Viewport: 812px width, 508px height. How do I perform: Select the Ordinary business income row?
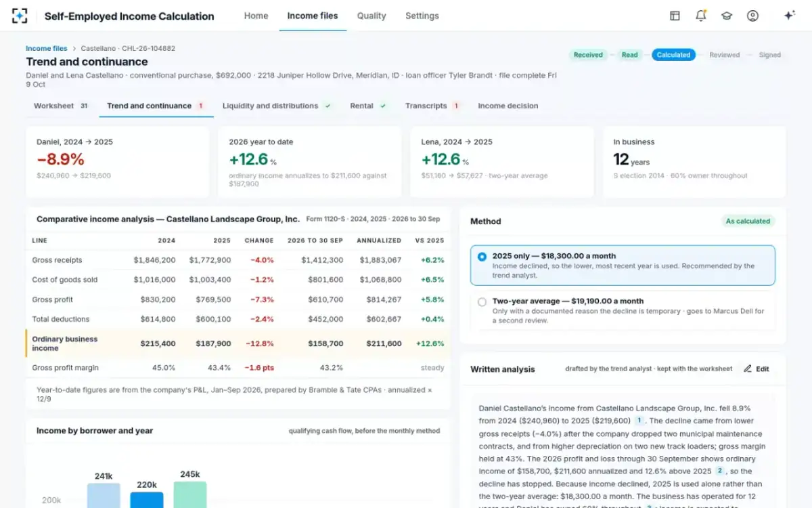[x=238, y=343]
